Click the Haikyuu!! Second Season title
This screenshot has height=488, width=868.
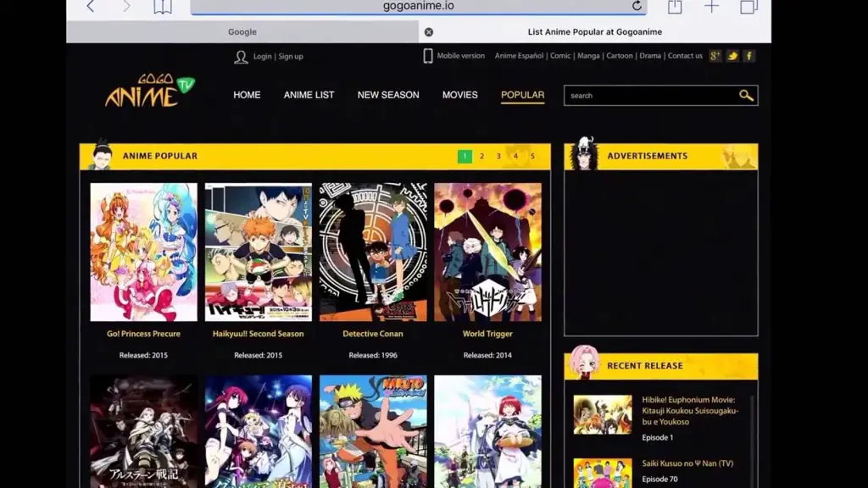tap(258, 334)
